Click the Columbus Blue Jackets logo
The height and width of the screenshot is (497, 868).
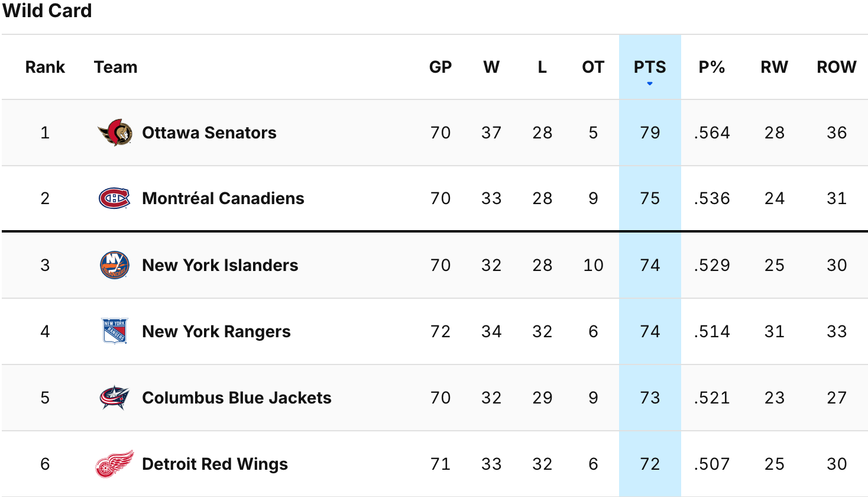coord(115,398)
